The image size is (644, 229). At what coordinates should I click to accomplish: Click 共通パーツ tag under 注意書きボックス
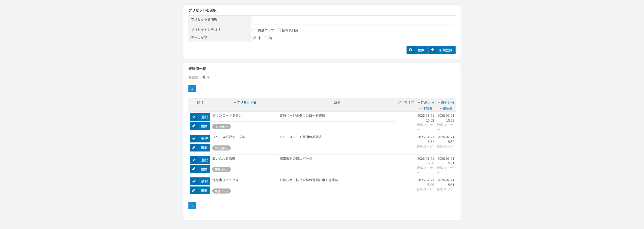[x=221, y=191]
